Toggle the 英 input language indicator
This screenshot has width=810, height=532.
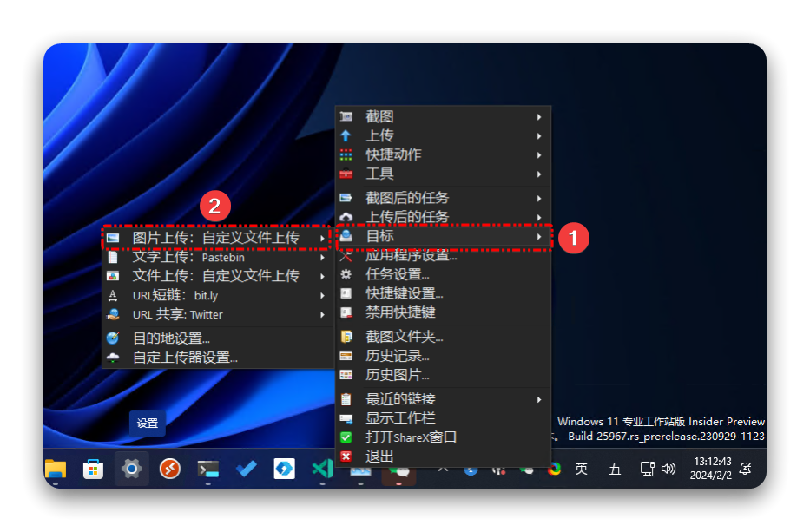[581, 469]
